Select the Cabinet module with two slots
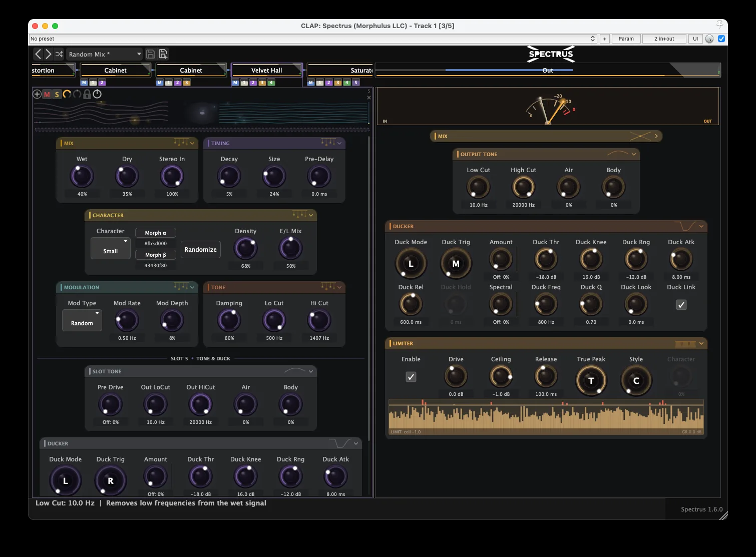The height and width of the screenshot is (557, 756). (x=116, y=70)
